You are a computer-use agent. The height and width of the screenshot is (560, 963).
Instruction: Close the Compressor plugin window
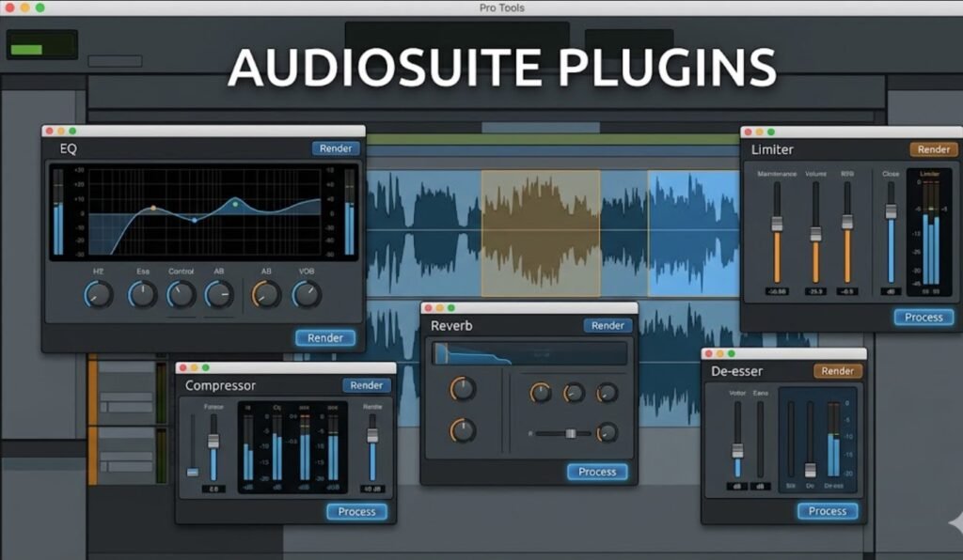[182, 367]
